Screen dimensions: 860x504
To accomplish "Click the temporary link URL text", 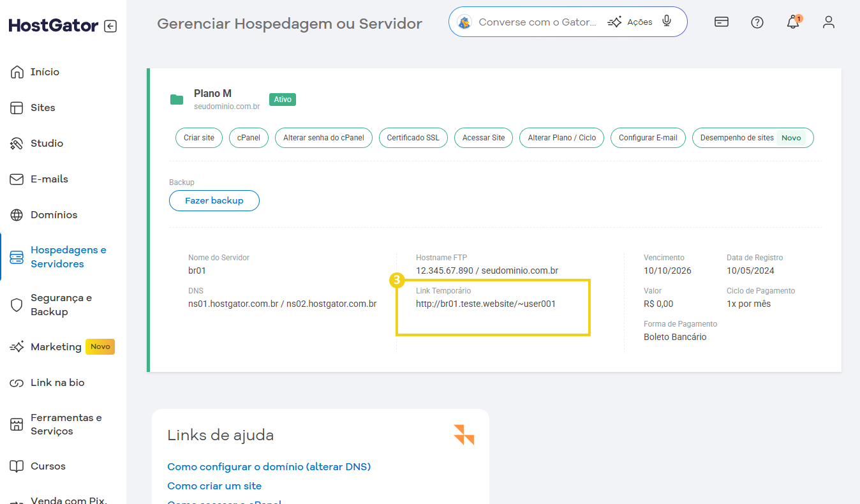I will [486, 304].
